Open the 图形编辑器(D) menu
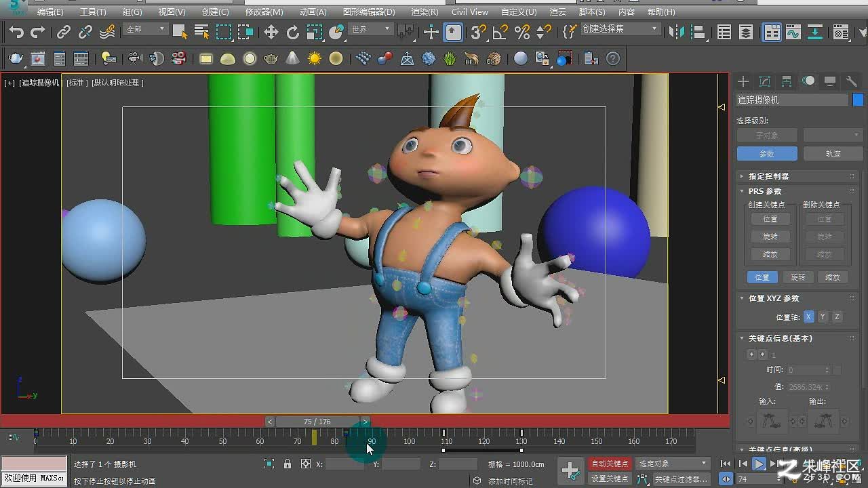Screen dimensions: 868x488 pos(368,12)
